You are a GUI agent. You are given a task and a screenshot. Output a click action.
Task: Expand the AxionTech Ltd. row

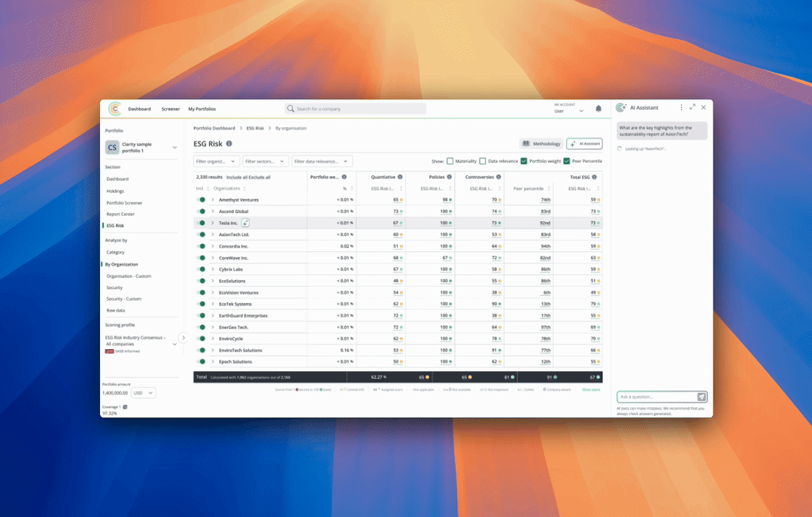coord(213,235)
